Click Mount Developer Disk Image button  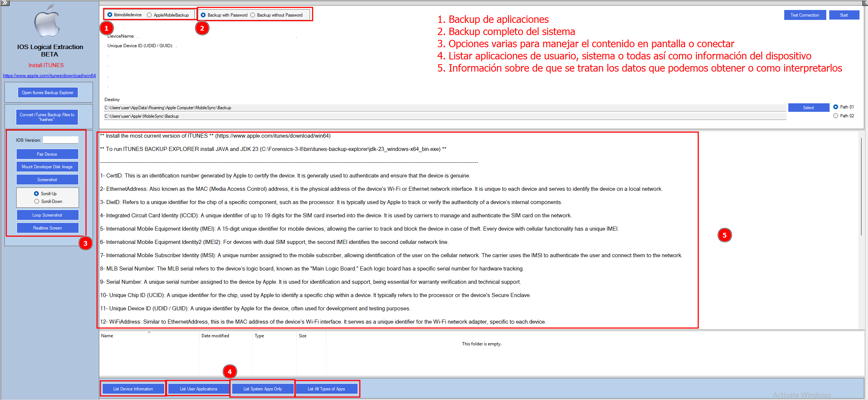[x=47, y=167]
